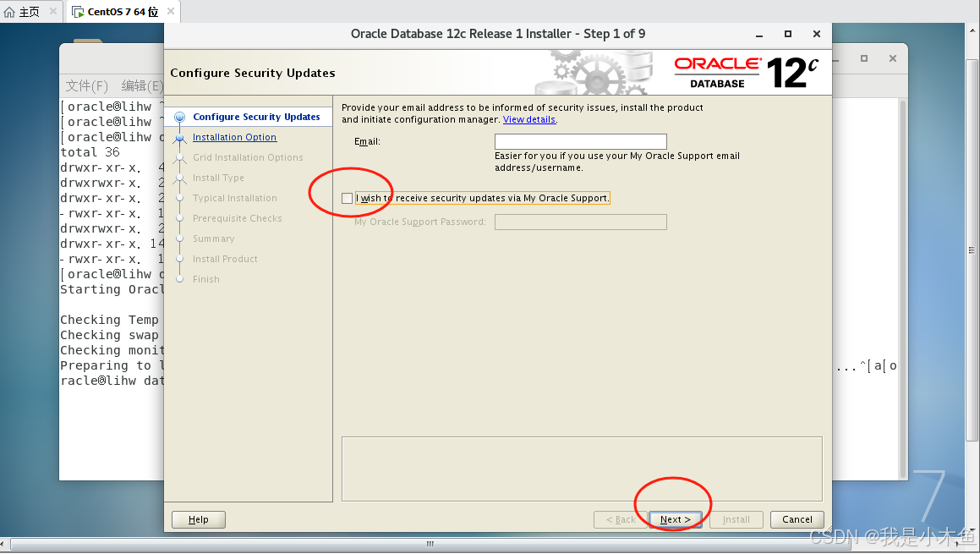The image size is (980, 554).
Task: Click the Configure Security Updates step bullet icon
Action: coord(180,117)
